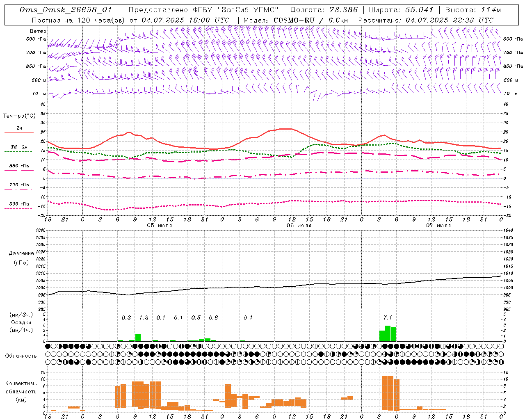Click the (мм/1ч.) precipitation unit label
Viewport: 525px width, 420px height.
click(21, 330)
